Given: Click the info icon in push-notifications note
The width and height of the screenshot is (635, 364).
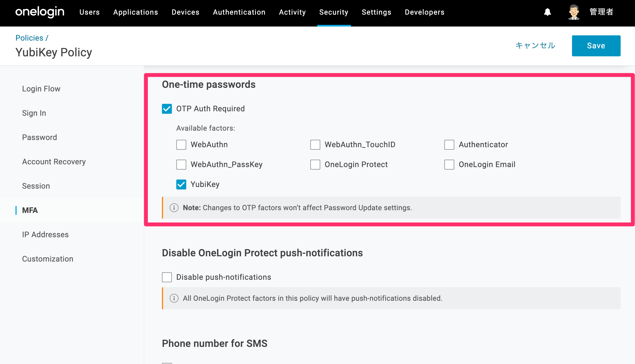Looking at the screenshot, I should (x=174, y=298).
